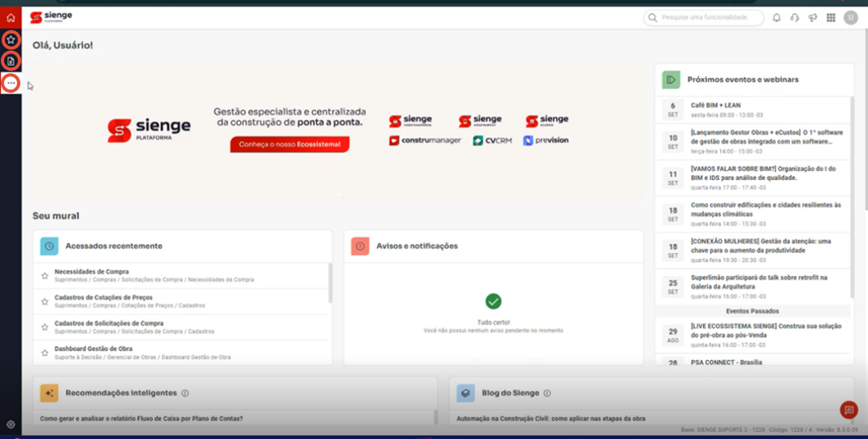Click the 'Blog do Sienge' cube icon
The image size is (868, 439).
click(x=466, y=393)
